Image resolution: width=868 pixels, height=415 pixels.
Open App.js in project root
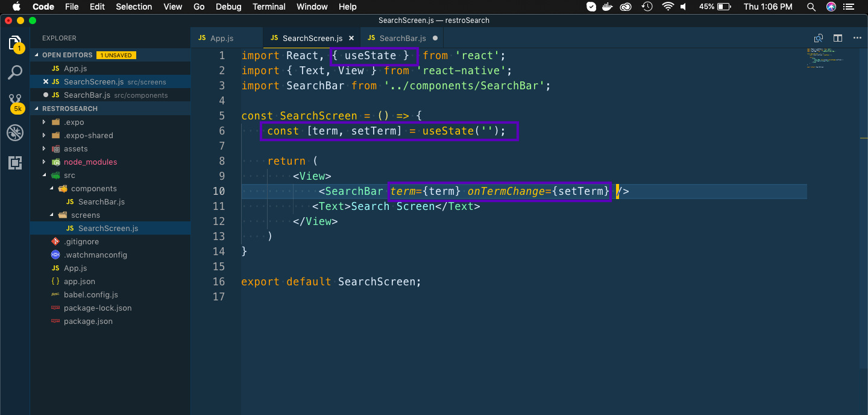pos(111,268)
